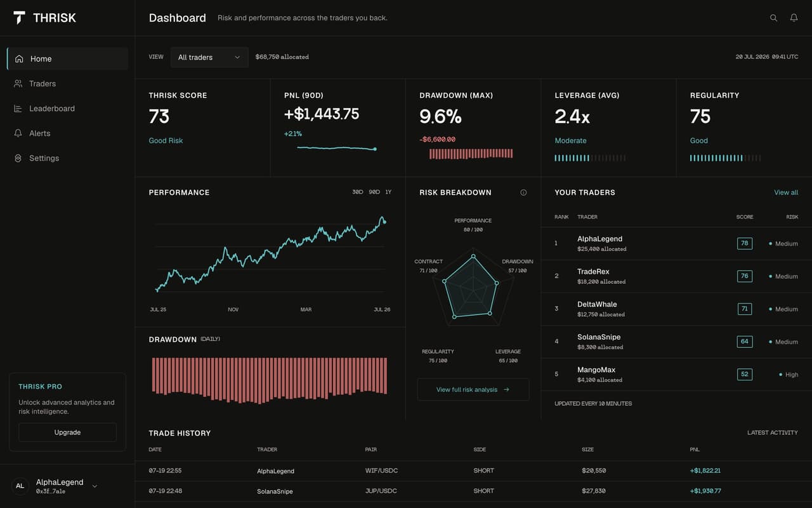Viewport: 812px width, 508px height.
Task: Select the MangoMax trader row
Action: (676, 374)
